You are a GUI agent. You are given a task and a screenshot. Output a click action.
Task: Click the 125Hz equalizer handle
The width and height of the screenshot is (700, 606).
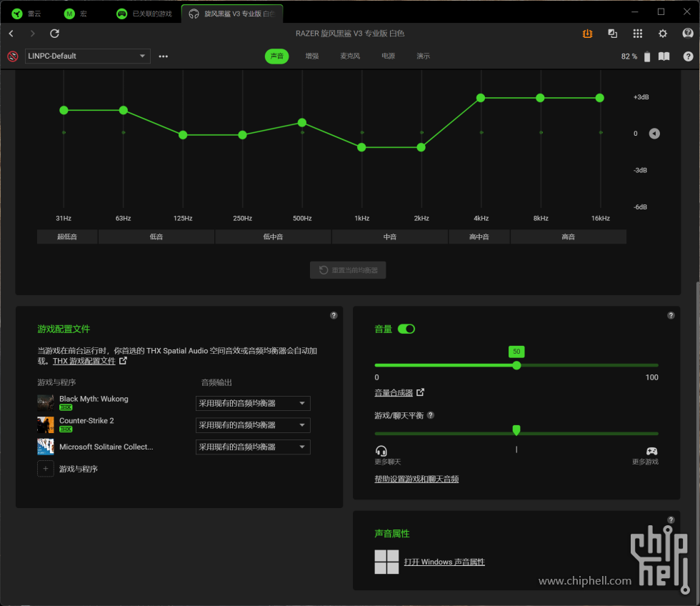pyautogui.click(x=183, y=135)
